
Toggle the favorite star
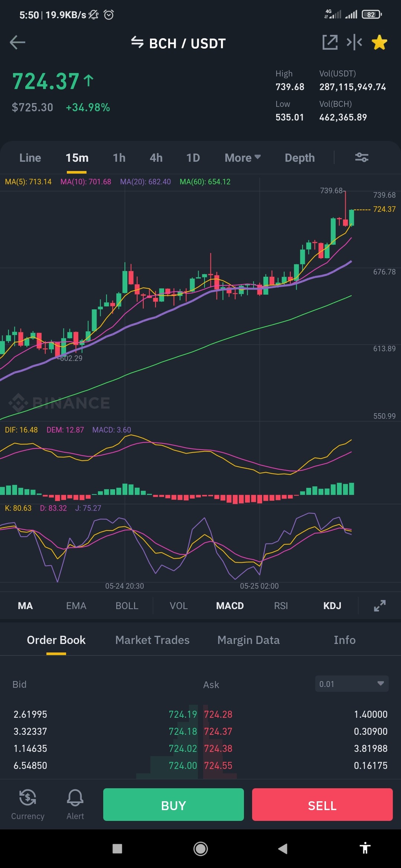click(379, 42)
